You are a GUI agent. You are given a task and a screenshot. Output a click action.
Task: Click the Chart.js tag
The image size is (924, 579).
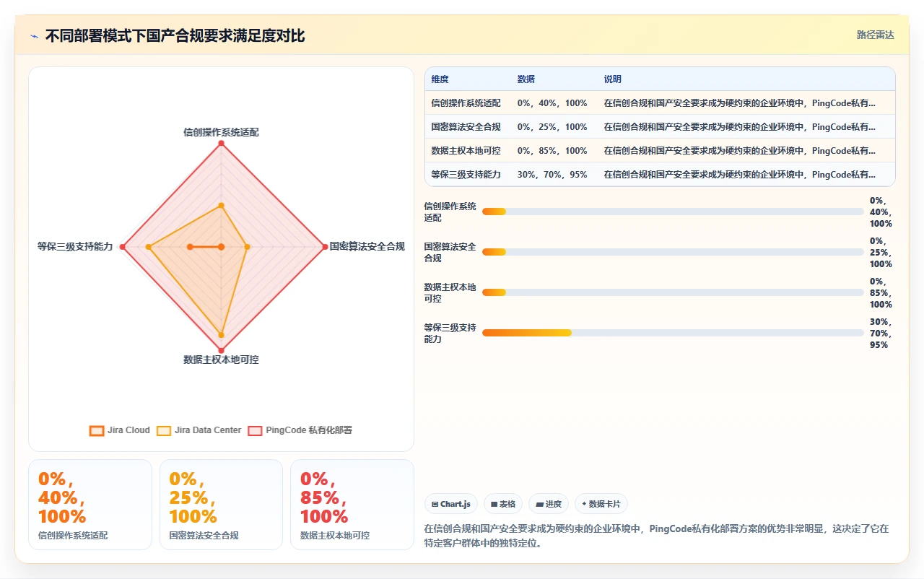[x=451, y=504]
